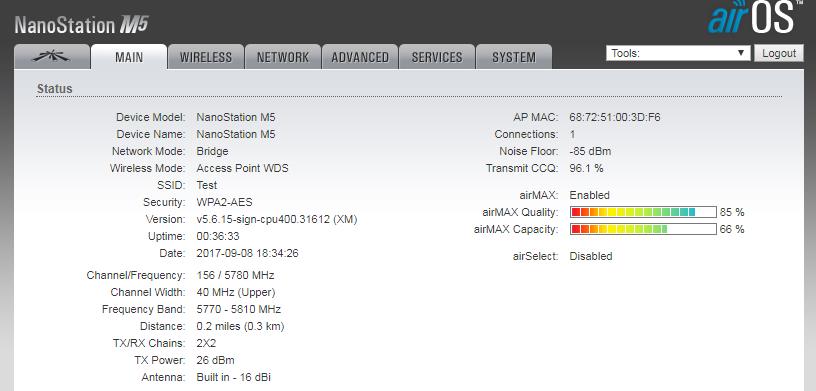Click the Status section heading
Screen dimensions: 816x391
55,89
